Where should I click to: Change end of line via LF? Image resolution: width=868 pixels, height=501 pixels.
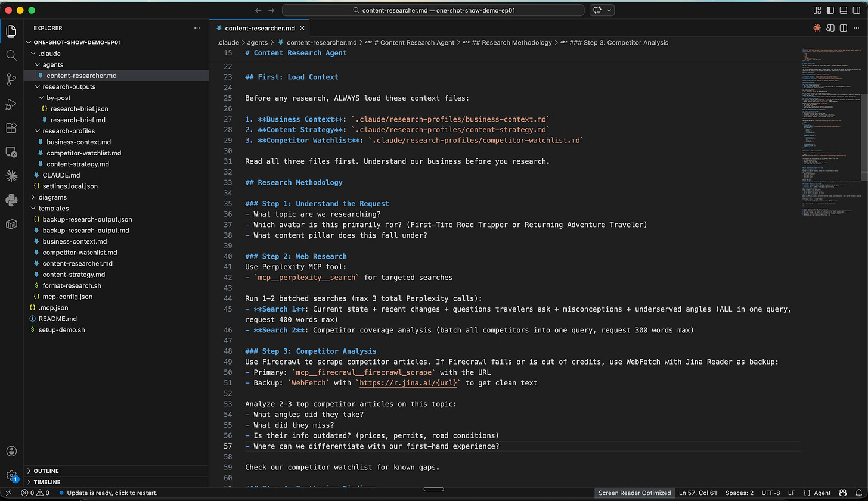[792, 493]
